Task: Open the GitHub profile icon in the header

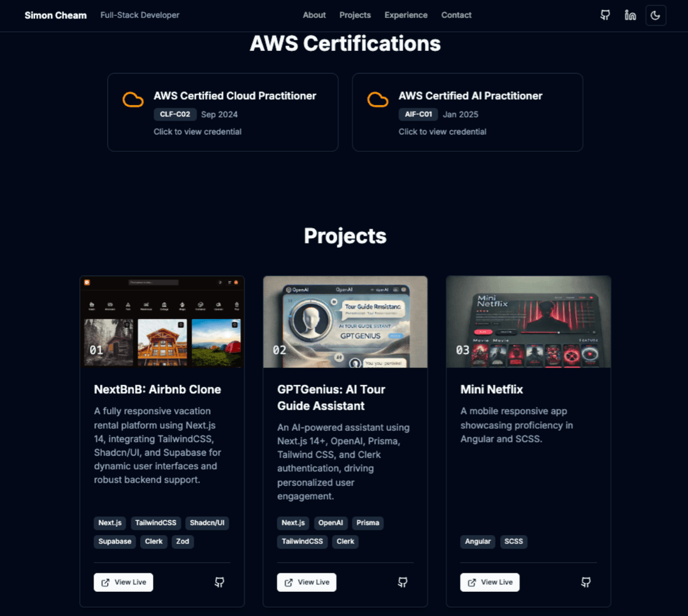Action: [x=605, y=15]
